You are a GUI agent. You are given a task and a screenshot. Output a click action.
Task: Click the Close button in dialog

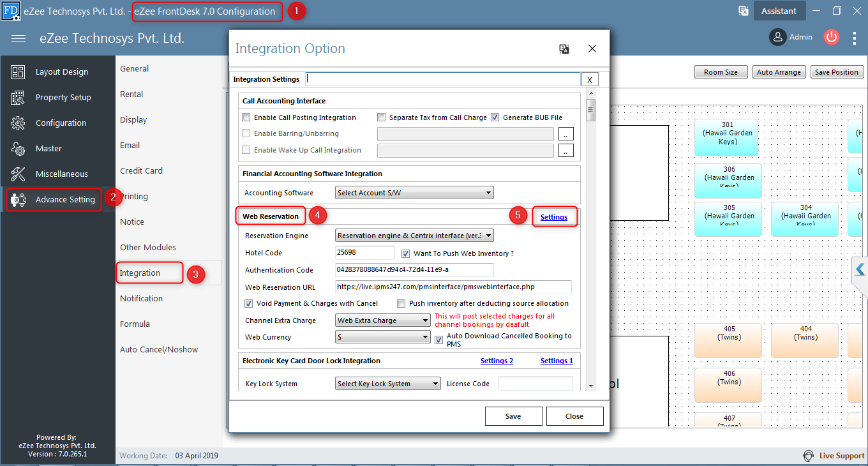pyautogui.click(x=574, y=416)
